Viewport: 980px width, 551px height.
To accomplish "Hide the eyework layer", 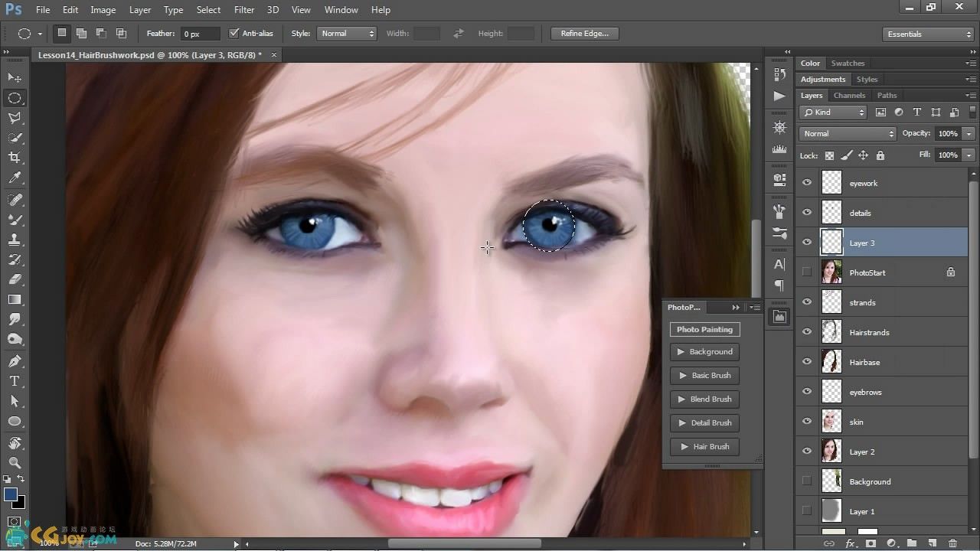I will pyautogui.click(x=806, y=183).
